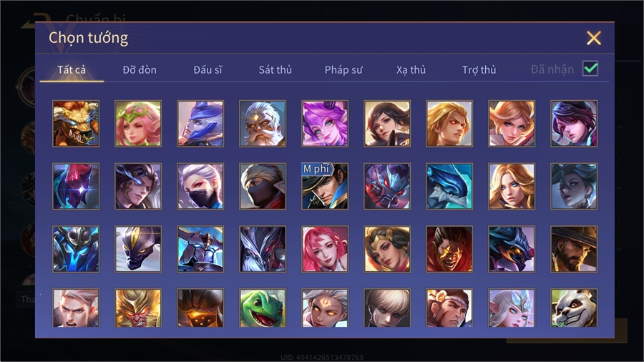The image size is (644, 362).
Task: Choose the golden monkey king hero
Action: (138, 308)
